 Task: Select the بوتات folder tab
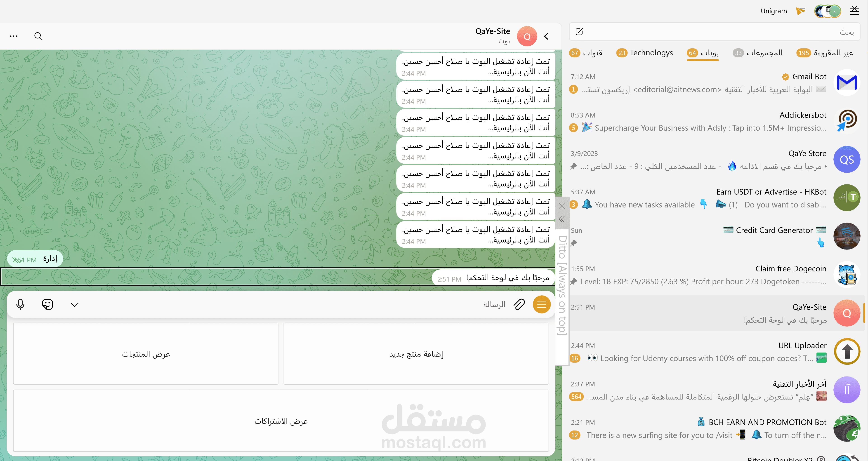pyautogui.click(x=703, y=53)
